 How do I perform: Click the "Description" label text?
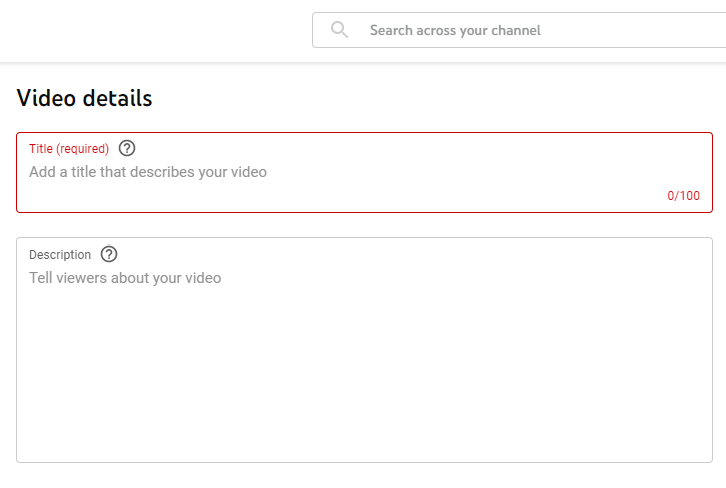(x=60, y=255)
